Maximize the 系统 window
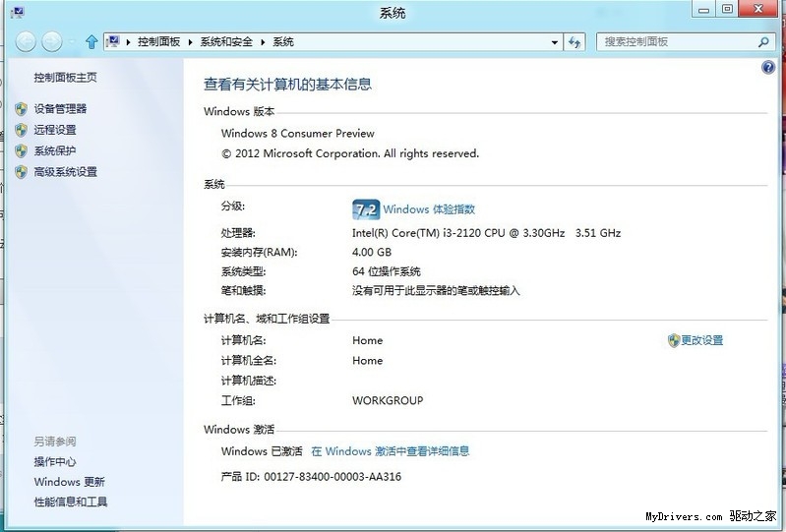The image size is (786, 532). pyautogui.click(x=727, y=10)
